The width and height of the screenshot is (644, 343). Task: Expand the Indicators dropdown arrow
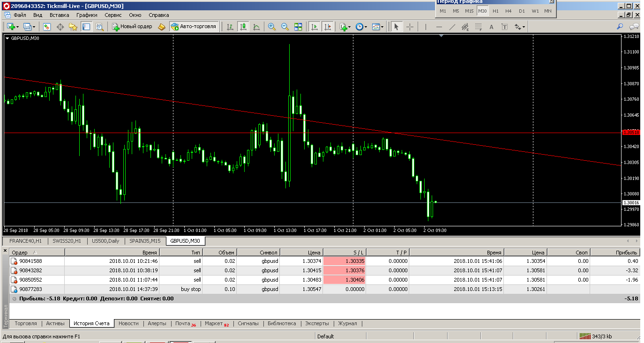(x=350, y=27)
